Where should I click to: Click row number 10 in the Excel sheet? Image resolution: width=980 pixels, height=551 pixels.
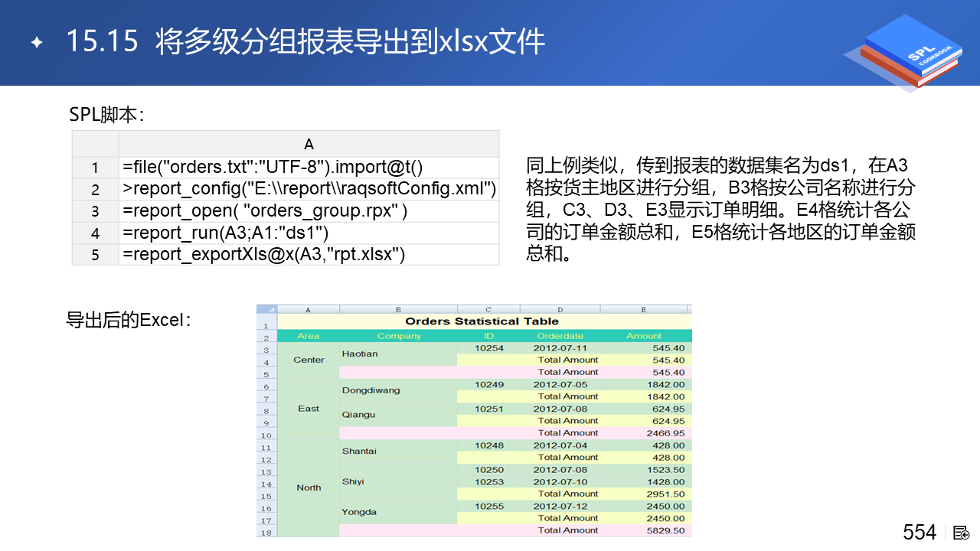coord(266,434)
